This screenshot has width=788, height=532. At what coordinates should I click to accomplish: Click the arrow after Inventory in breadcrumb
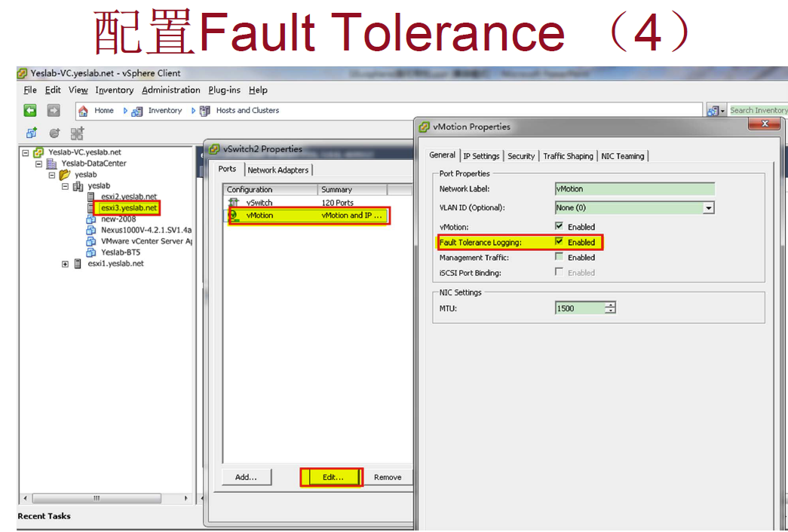point(193,111)
